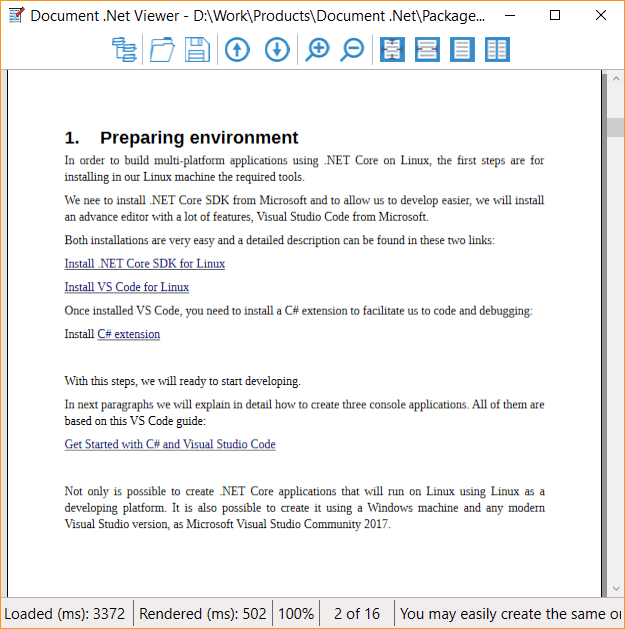This screenshot has height=629, width=625.
Task: Fit page width view mode icon
Action: click(427, 49)
